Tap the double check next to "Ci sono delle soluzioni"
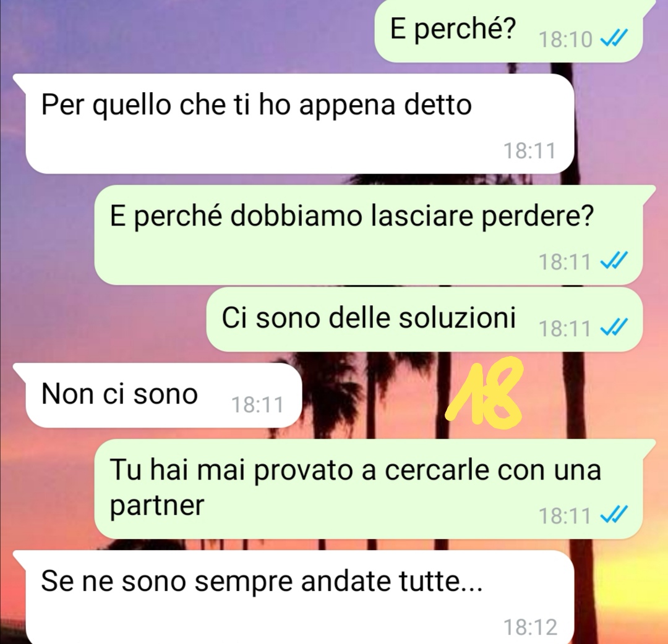Screen dimensions: 668x644 click(614, 328)
